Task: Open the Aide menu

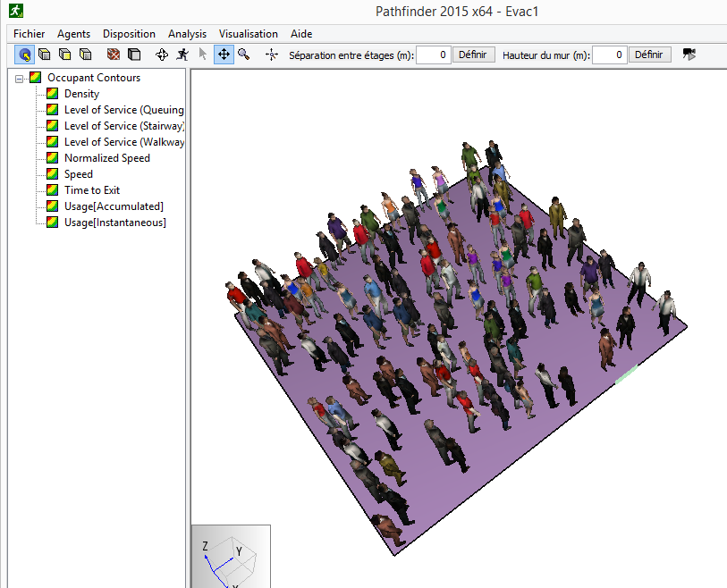Action: [301, 34]
